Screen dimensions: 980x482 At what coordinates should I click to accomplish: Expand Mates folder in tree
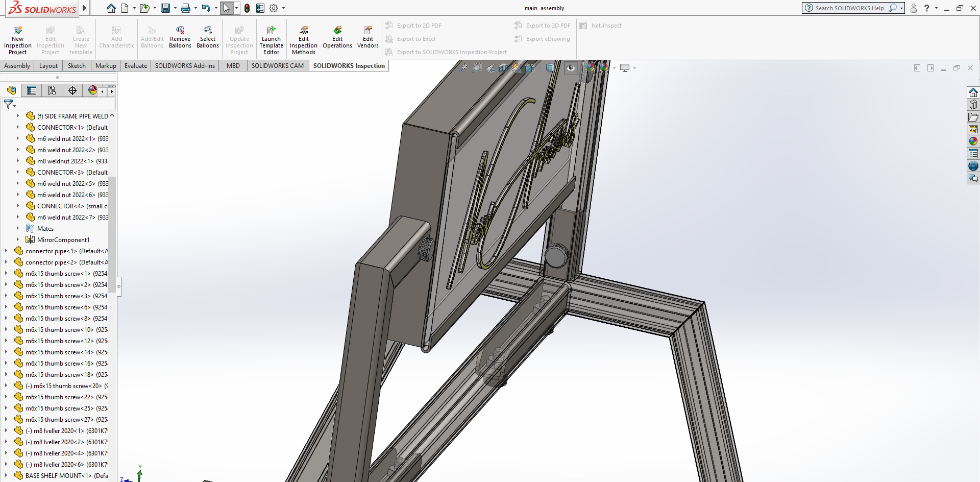[17, 229]
